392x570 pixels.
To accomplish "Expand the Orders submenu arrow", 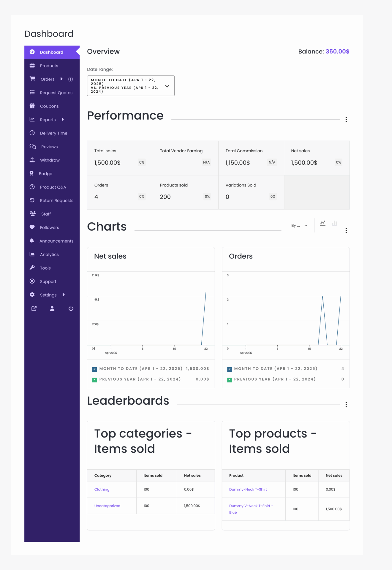I will (x=61, y=79).
